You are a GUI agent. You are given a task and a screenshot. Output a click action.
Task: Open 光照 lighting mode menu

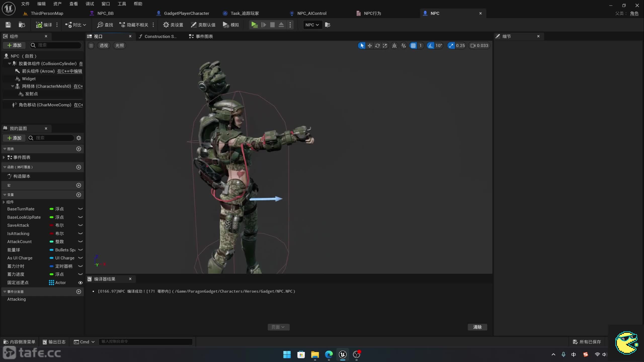click(x=119, y=46)
